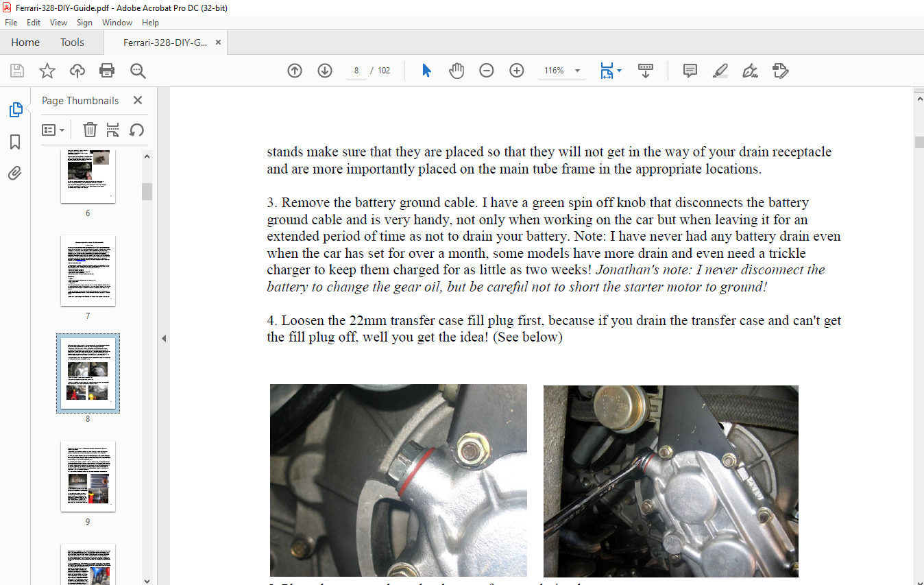Open the find text magnifier icon
The height and width of the screenshot is (585, 924).
138,71
